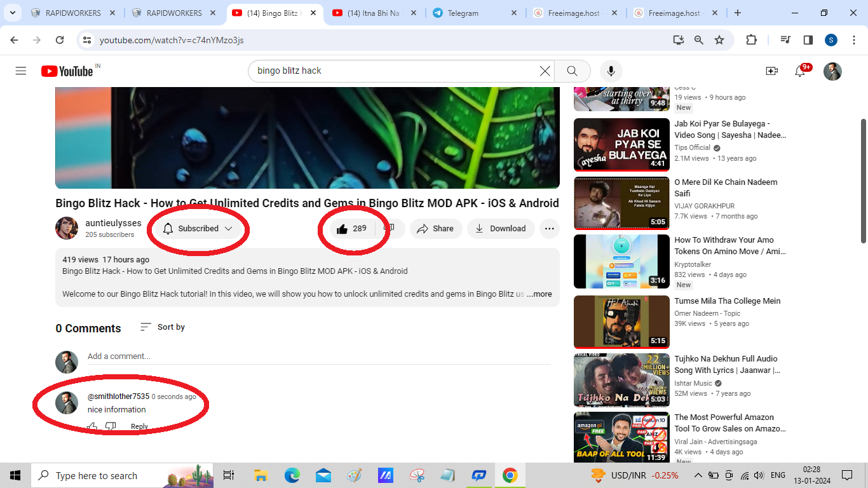Open Task View on taskbar
This screenshot has width=868, height=488.
pos(229,475)
